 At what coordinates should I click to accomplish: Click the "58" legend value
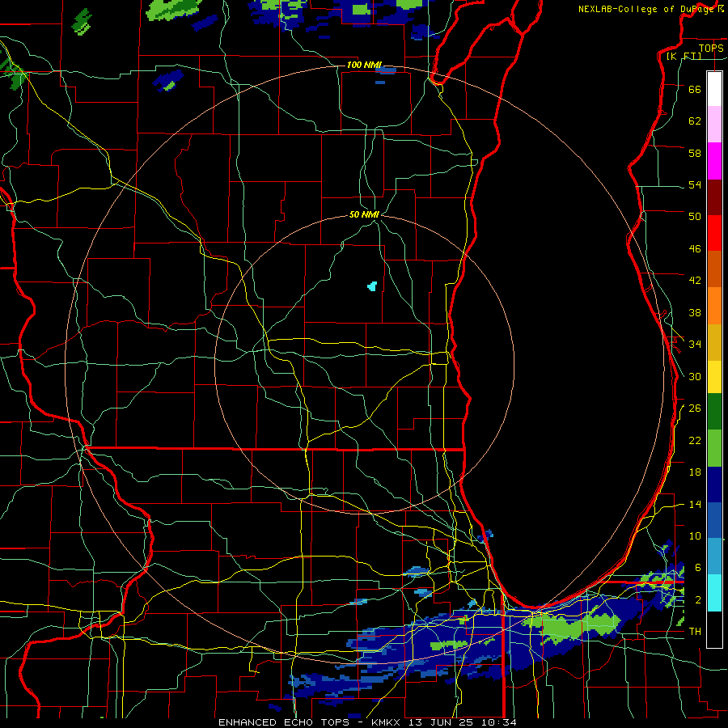coord(695,153)
